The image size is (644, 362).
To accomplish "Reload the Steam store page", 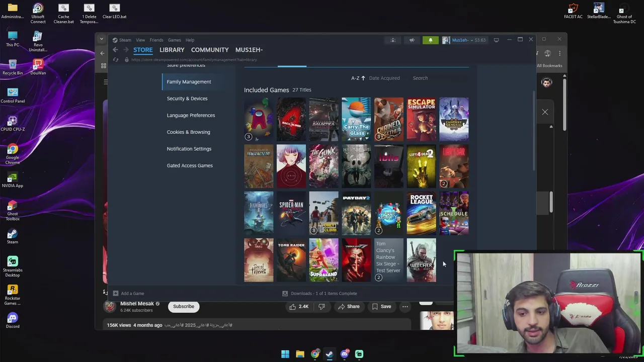I will (115, 59).
